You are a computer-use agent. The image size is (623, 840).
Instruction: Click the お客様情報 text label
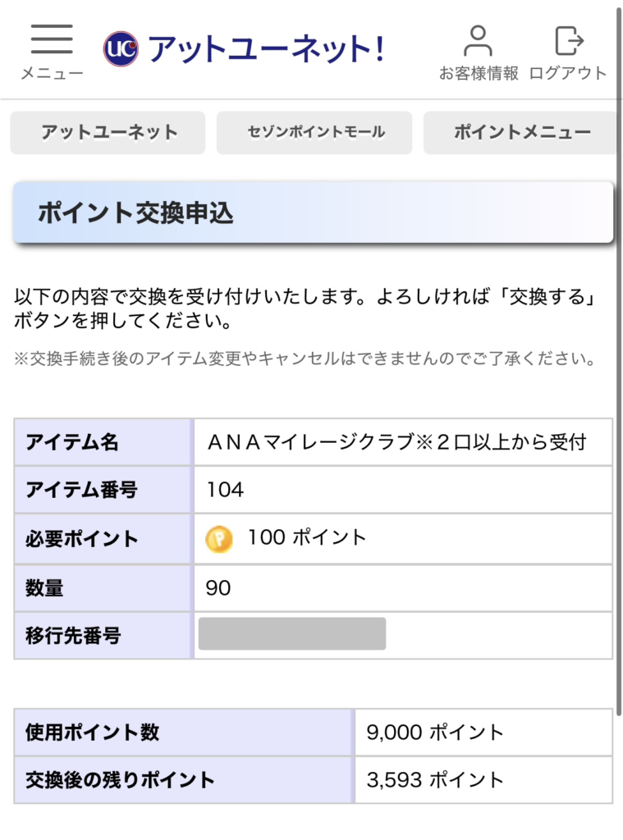click(479, 73)
